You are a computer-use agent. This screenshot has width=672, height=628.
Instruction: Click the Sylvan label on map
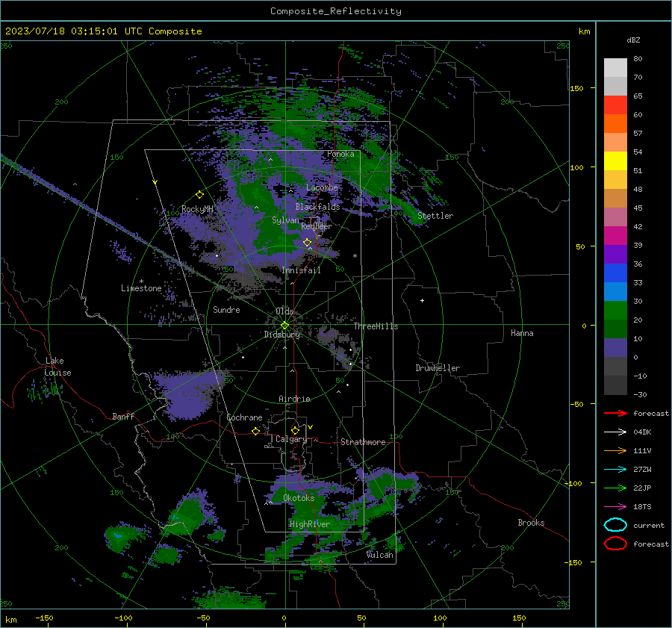pos(285,220)
